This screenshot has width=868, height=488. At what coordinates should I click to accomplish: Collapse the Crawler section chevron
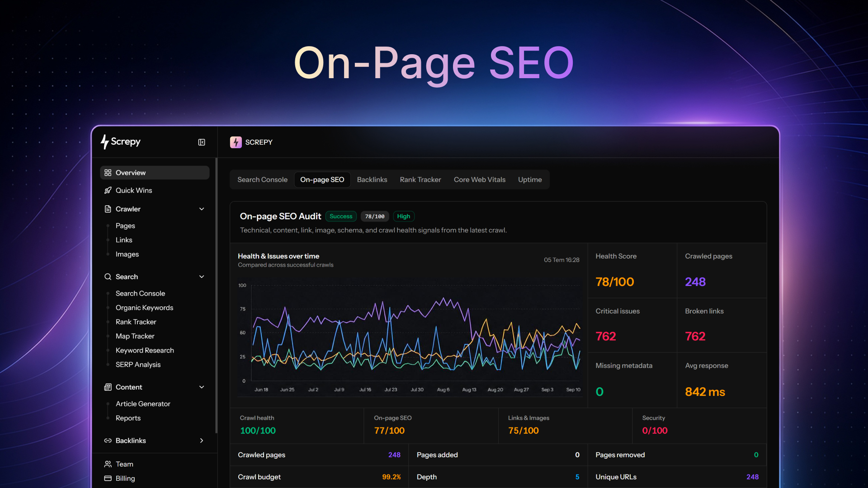tap(202, 209)
